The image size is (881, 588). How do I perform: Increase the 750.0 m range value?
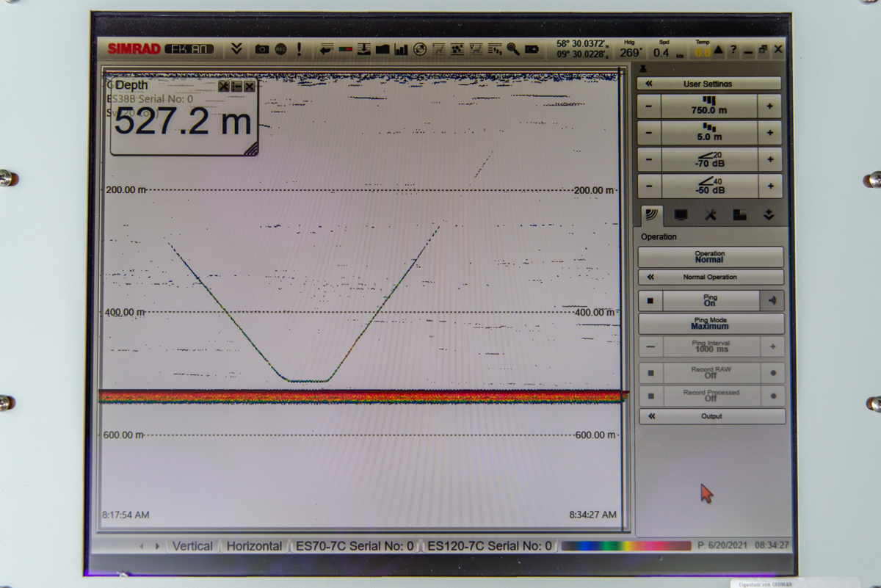[769, 106]
